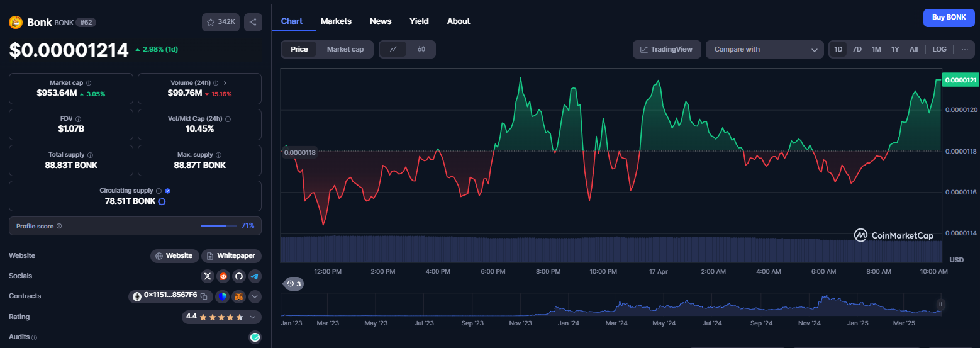Open the X (Twitter) social link

[208, 276]
